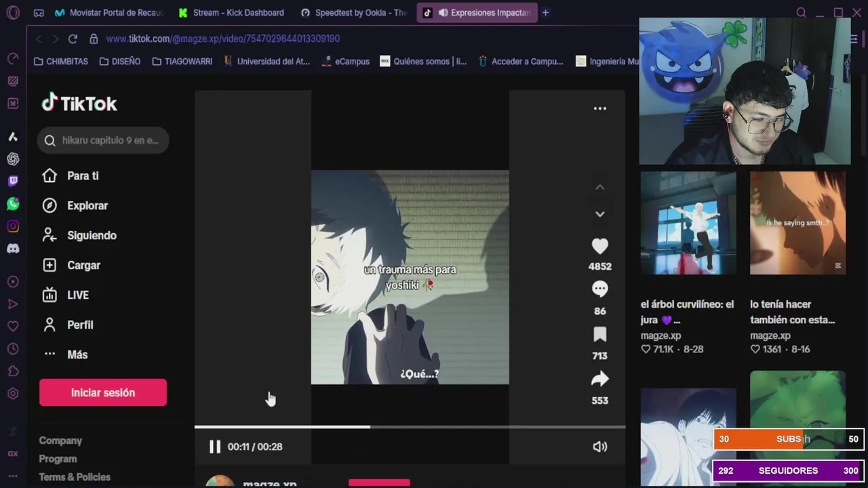Open Twitch panel in the sidebar
868x488 pixels.
pyautogui.click(x=13, y=181)
